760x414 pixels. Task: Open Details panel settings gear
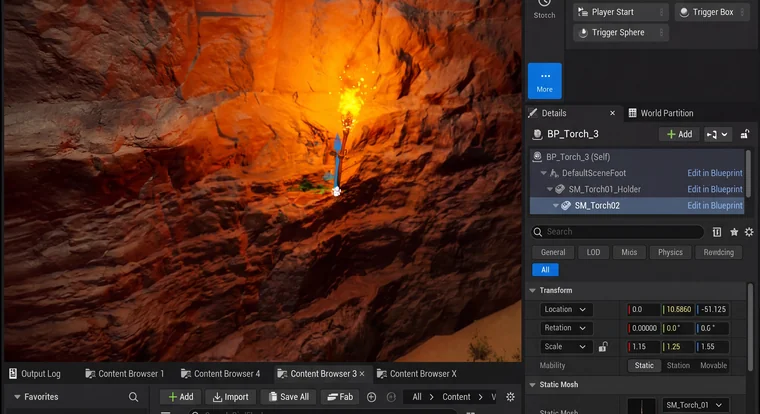pos(749,232)
